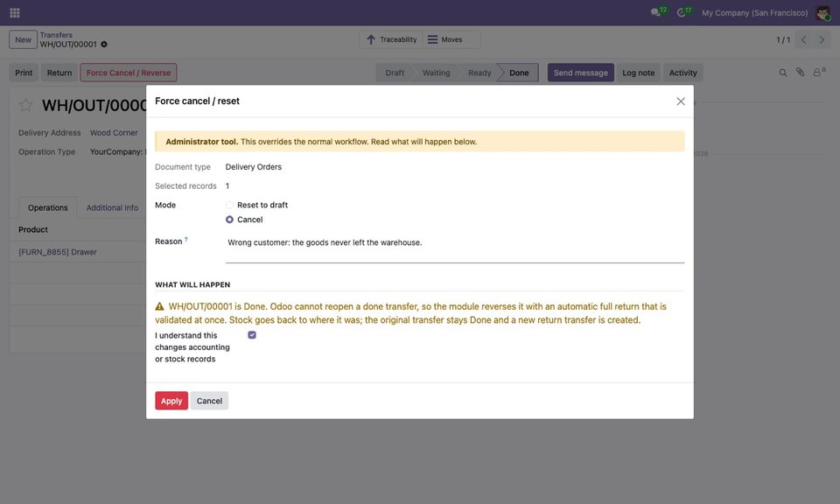Go to the previous record arrow
The image size is (840, 504).
[x=803, y=39]
